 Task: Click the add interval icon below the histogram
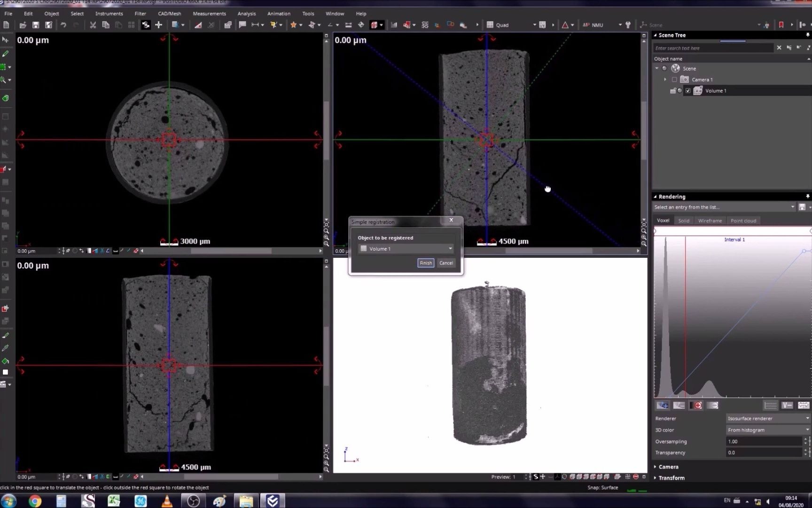(663, 405)
